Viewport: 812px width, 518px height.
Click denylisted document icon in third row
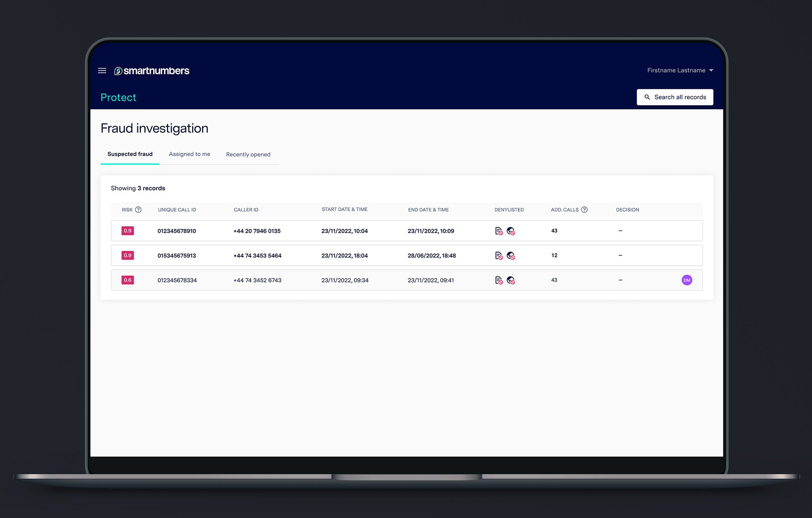pyautogui.click(x=499, y=280)
